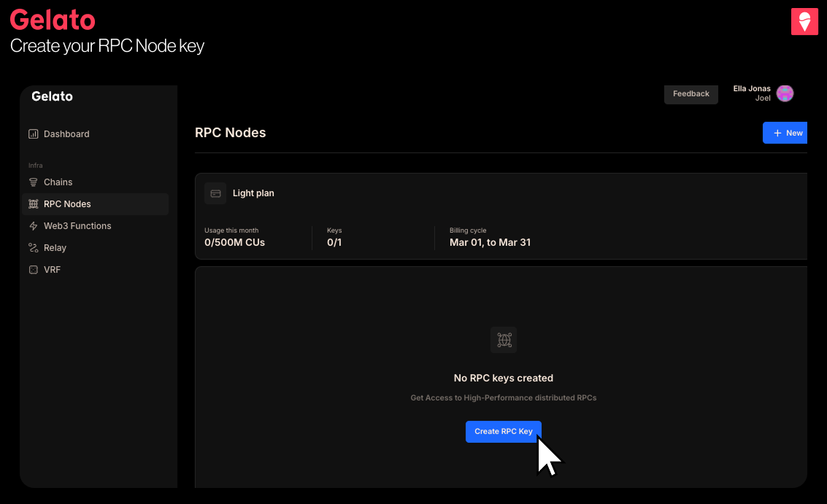
Task: Open the Dashboard page
Action: coord(66,134)
